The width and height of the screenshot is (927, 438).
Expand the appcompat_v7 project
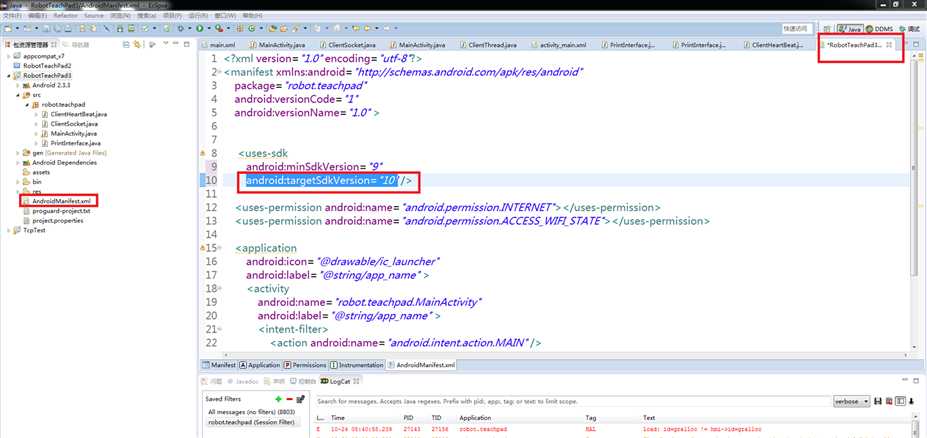coord(8,56)
